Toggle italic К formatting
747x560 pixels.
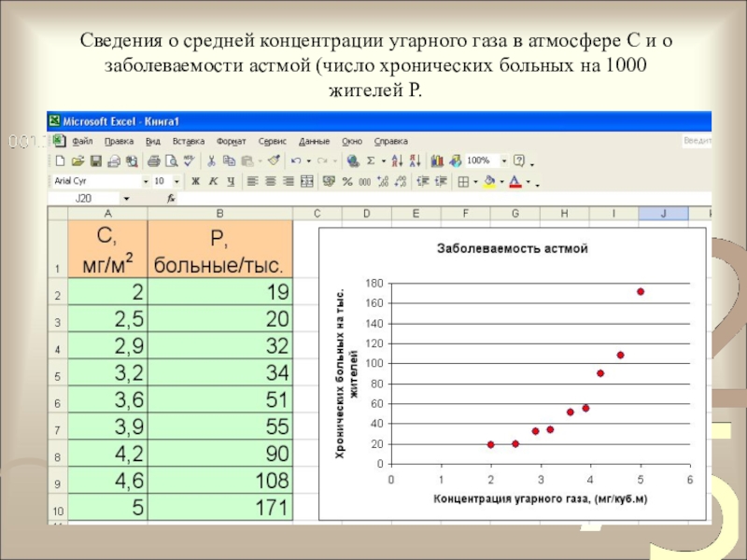(213, 181)
